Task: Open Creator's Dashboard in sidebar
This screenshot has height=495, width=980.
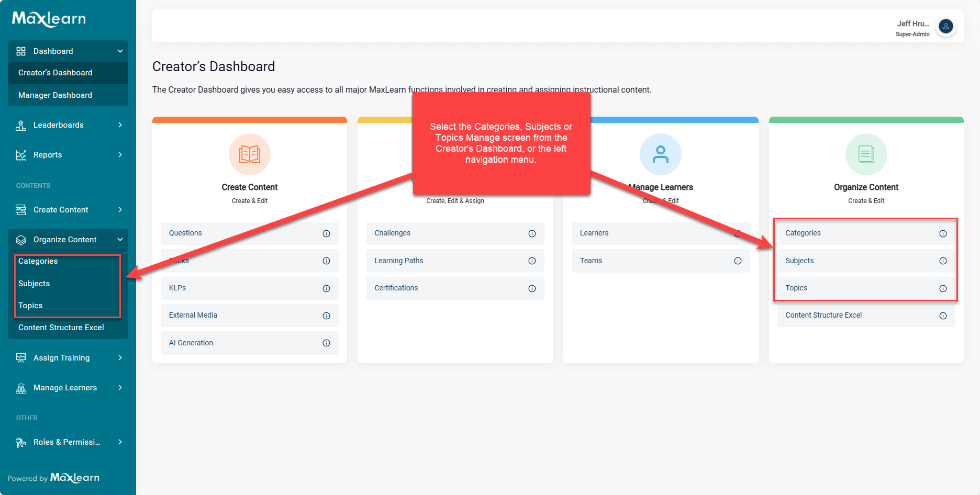Action: [68, 73]
